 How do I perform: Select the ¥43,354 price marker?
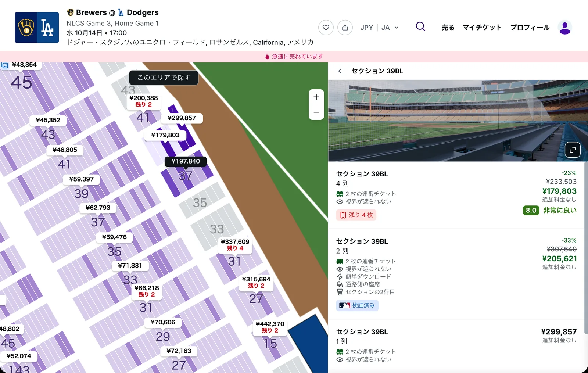24,65
